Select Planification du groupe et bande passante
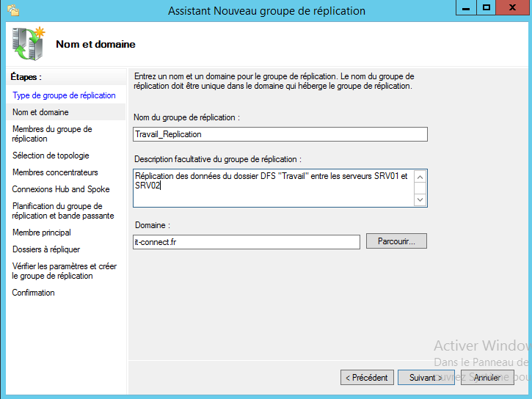 pos(63,211)
